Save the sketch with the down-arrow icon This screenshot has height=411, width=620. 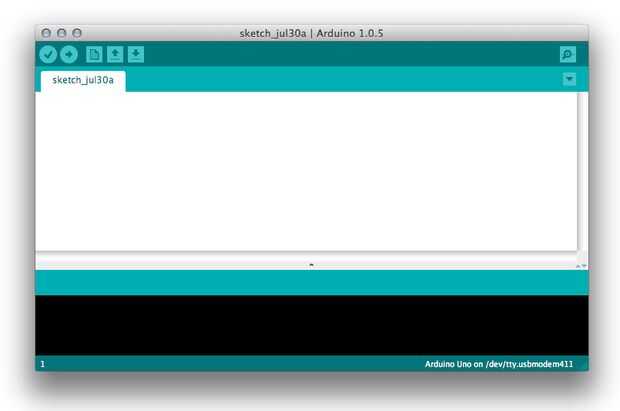[x=136, y=55]
